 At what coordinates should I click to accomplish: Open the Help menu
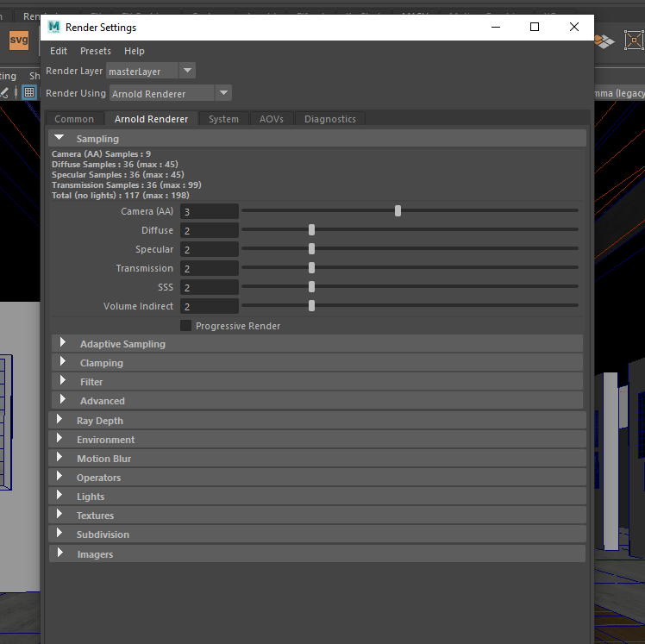(x=135, y=51)
